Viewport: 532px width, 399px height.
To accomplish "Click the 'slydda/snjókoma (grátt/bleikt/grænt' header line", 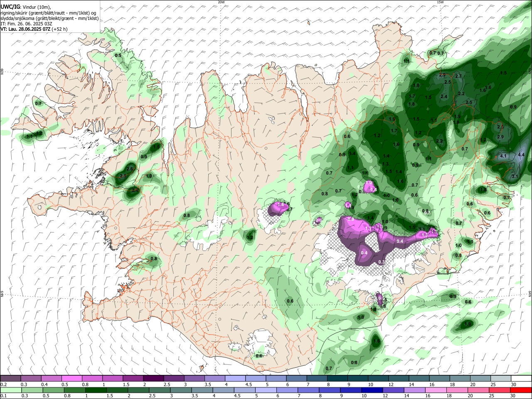I will pyautogui.click(x=49, y=18).
